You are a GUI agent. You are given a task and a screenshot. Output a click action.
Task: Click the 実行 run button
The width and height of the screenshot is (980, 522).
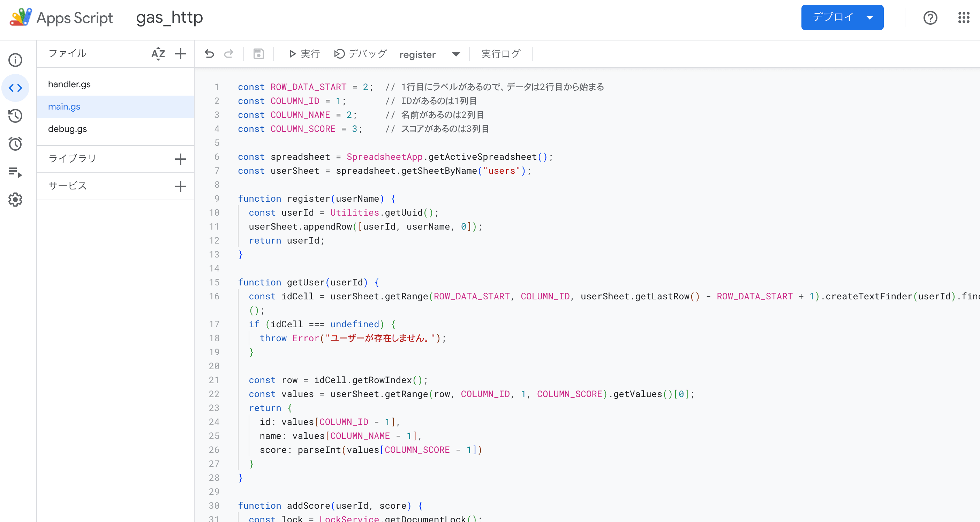(x=304, y=54)
